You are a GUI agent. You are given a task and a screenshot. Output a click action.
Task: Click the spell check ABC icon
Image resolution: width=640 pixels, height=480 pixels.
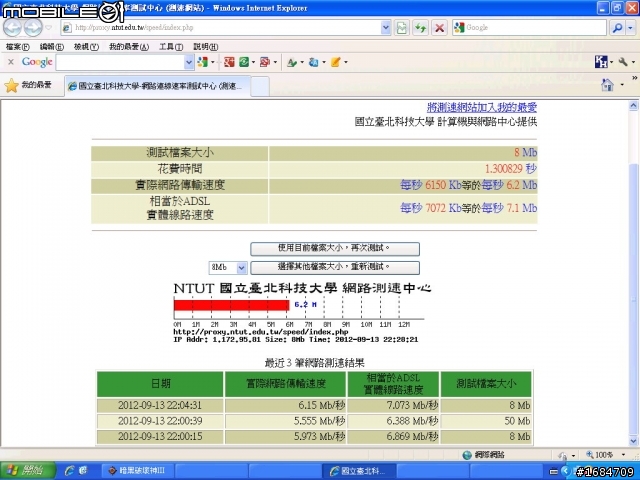(x=292, y=62)
